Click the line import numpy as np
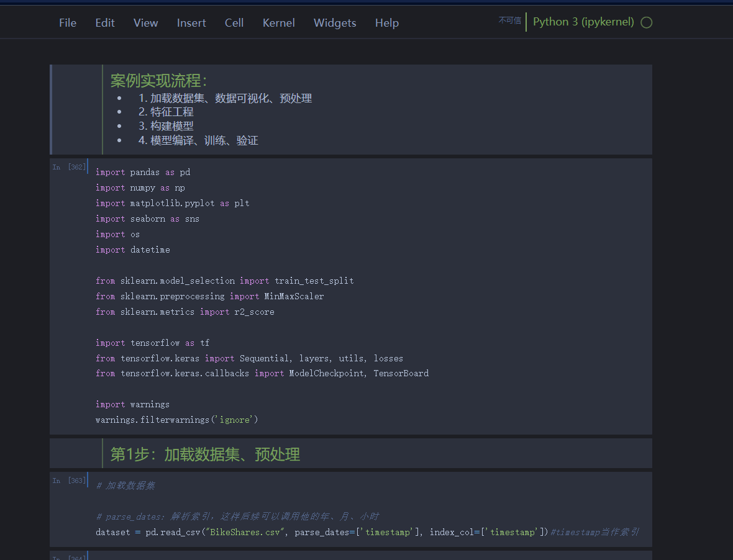The width and height of the screenshot is (733, 560). pos(140,187)
